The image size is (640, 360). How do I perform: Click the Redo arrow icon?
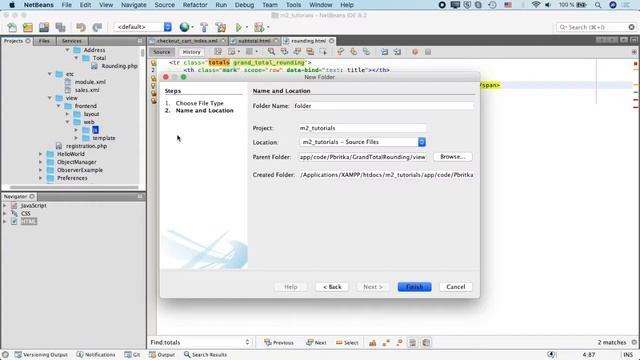(x=97, y=27)
